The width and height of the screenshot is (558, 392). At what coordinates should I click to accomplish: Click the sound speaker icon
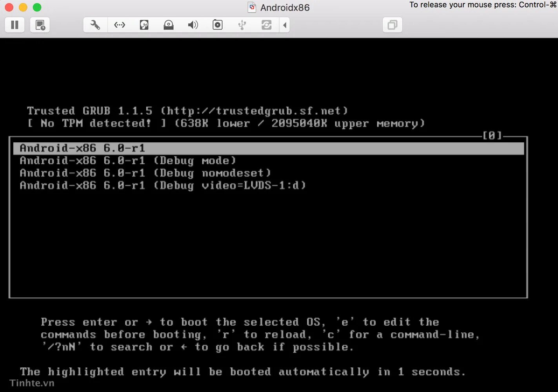[x=193, y=25]
